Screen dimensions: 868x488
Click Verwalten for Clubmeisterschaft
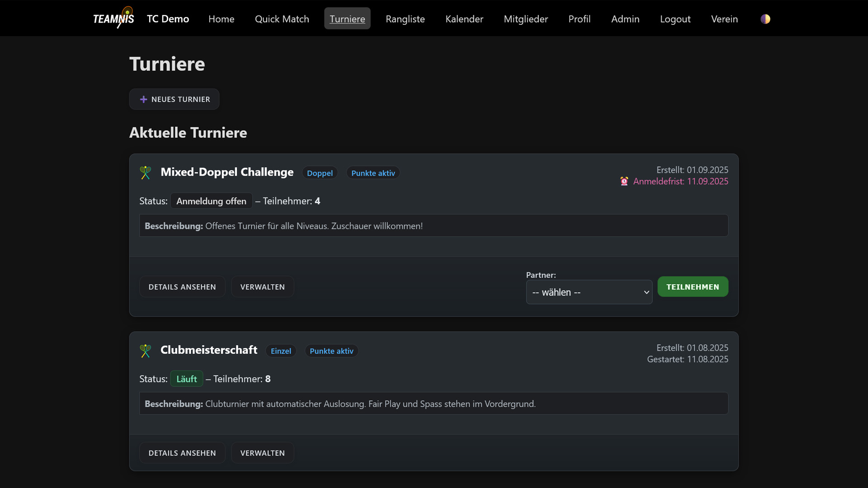pos(262,453)
